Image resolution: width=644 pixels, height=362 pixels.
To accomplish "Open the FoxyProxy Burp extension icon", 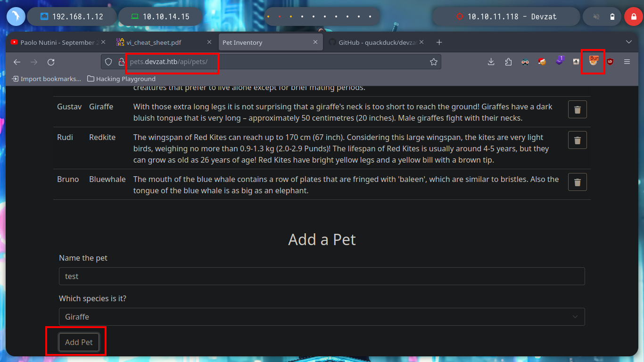I will point(593,61).
